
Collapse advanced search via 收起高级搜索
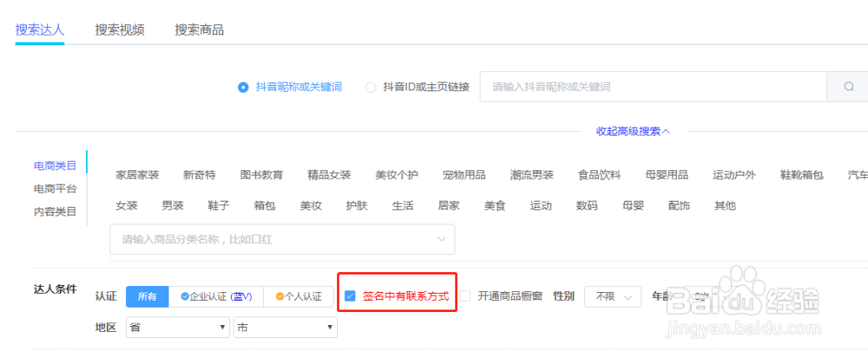tap(634, 132)
